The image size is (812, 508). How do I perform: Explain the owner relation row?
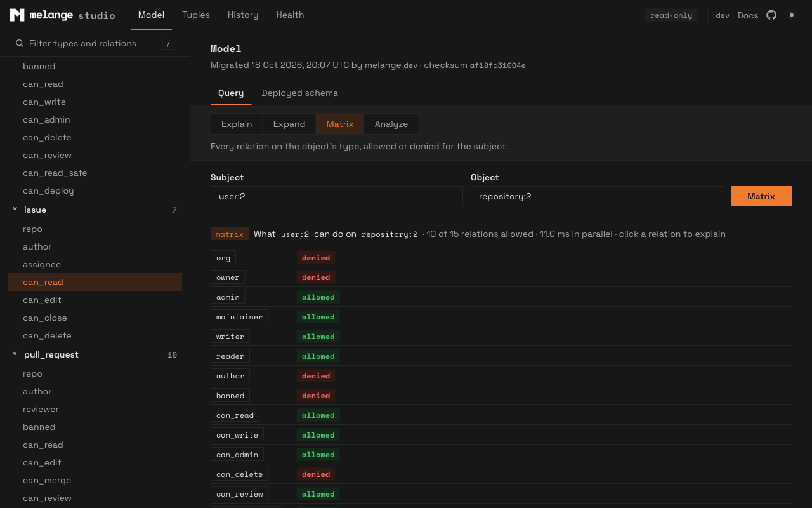pyautogui.click(x=228, y=277)
